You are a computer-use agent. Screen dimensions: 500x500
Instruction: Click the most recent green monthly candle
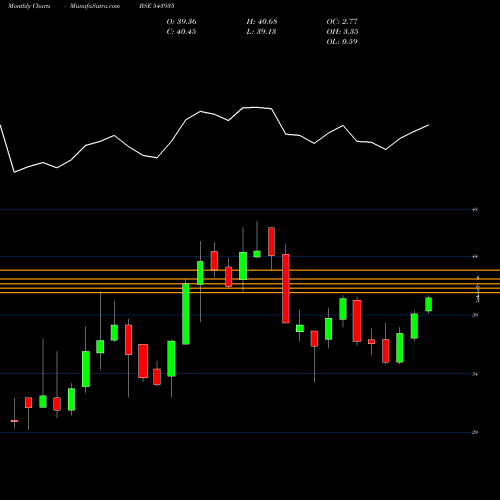point(428,304)
